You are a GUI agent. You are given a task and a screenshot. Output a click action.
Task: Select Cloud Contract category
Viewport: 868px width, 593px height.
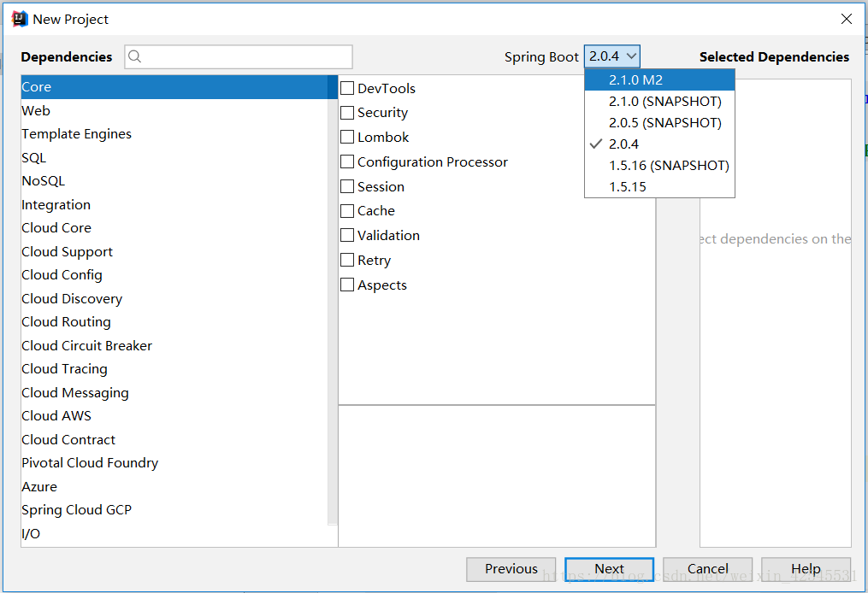click(x=174, y=440)
